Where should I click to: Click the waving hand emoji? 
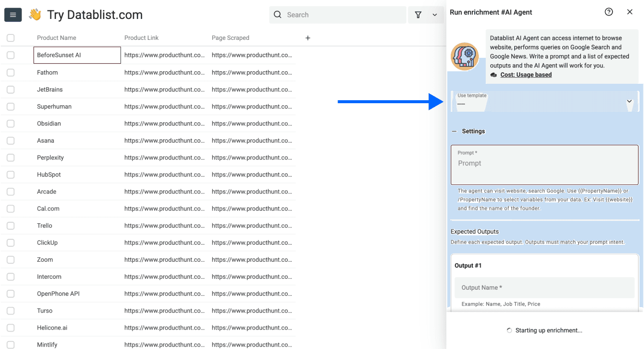34,14
